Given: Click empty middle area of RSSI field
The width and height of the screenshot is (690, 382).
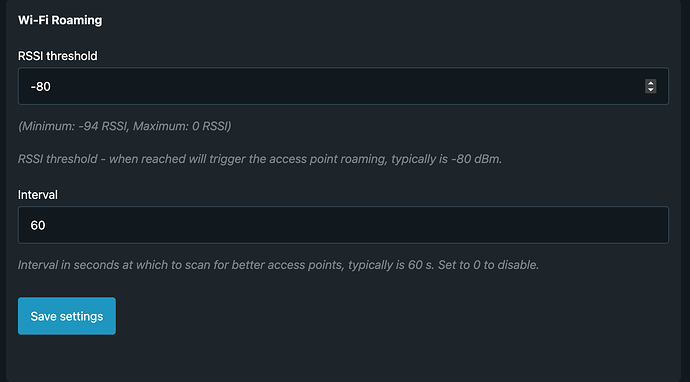Looking at the screenshot, I should tap(343, 86).
